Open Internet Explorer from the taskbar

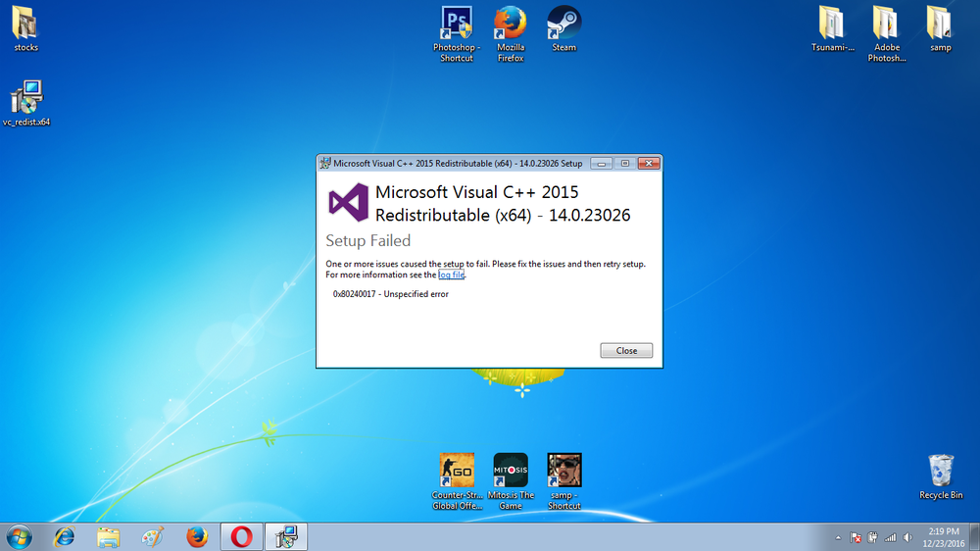pyautogui.click(x=64, y=537)
